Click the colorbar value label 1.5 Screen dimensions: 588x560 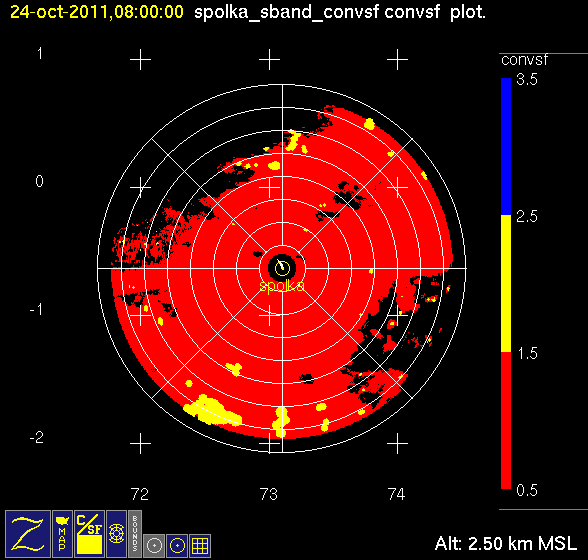tap(527, 353)
